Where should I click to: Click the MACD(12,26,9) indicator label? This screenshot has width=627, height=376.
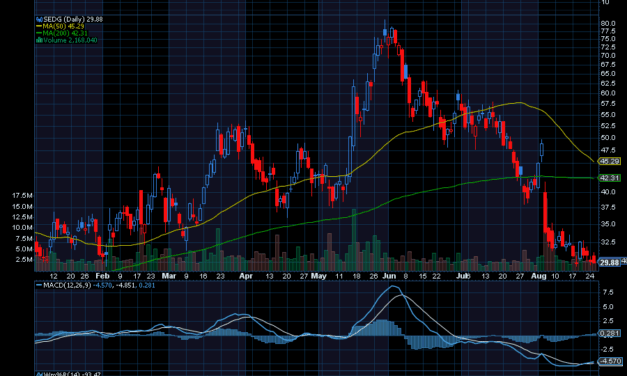tap(67, 285)
